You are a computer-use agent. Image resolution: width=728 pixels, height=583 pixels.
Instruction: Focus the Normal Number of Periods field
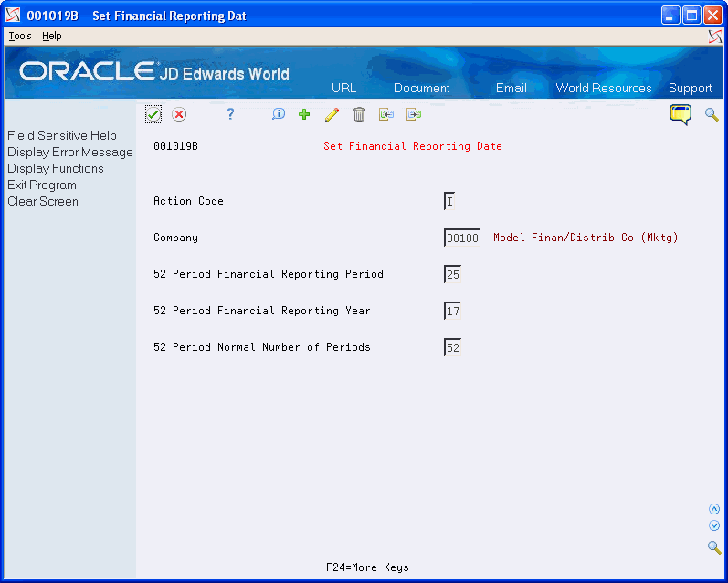click(x=453, y=347)
